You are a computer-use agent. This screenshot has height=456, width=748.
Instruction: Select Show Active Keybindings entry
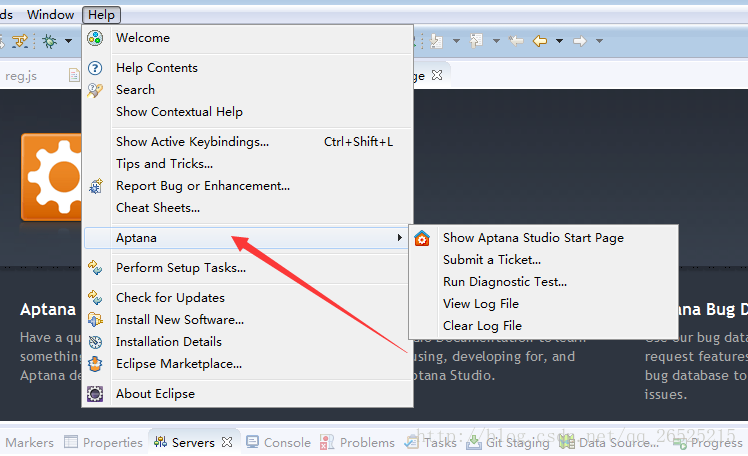(247, 142)
